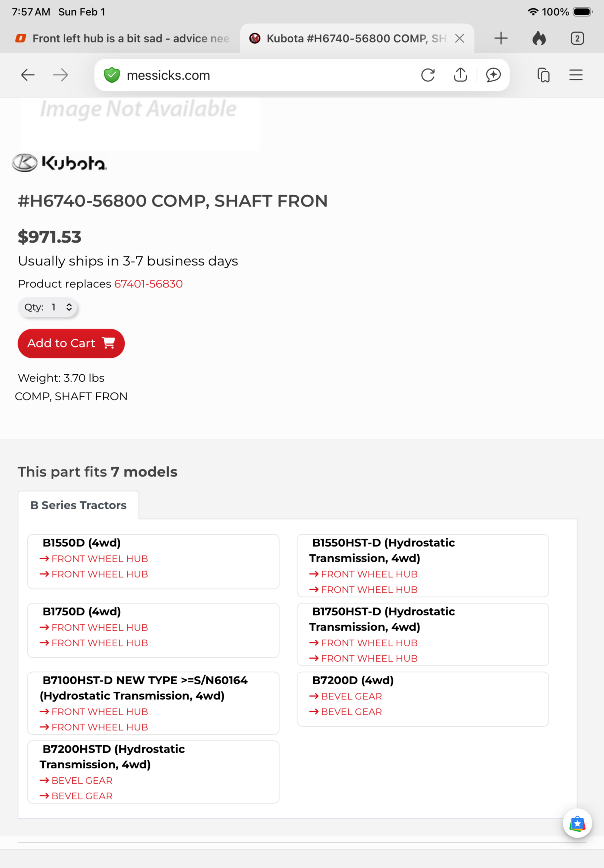Show the tab count switcher
This screenshot has height=868, width=604.
pyautogui.click(x=577, y=39)
